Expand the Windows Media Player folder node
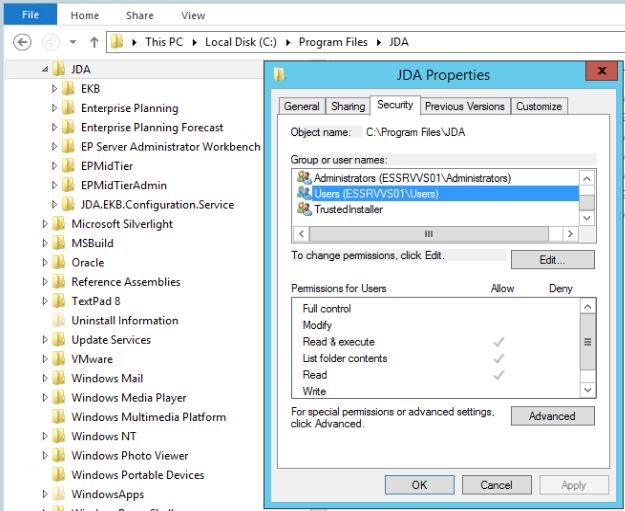The height and width of the screenshot is (511, 625). coord(45,397)
